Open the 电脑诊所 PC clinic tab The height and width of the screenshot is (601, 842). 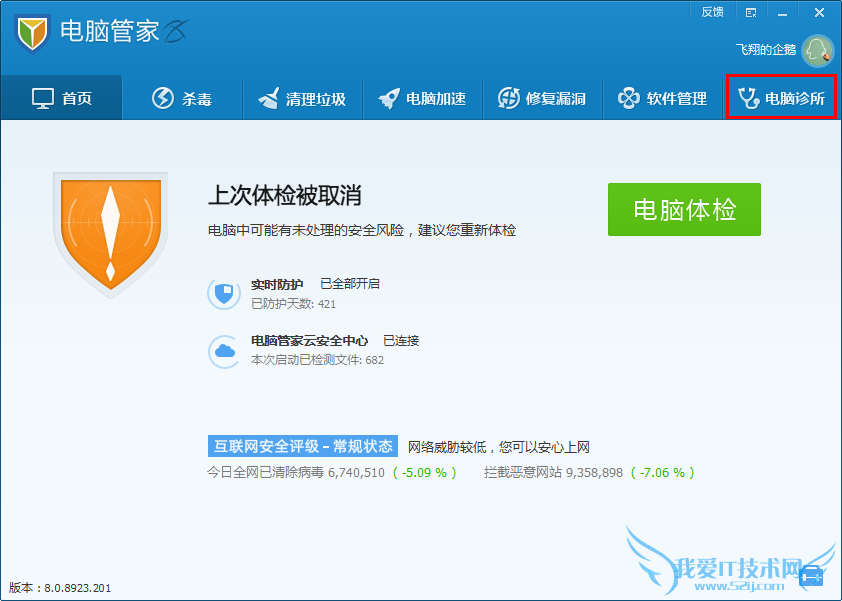(781, 97)
